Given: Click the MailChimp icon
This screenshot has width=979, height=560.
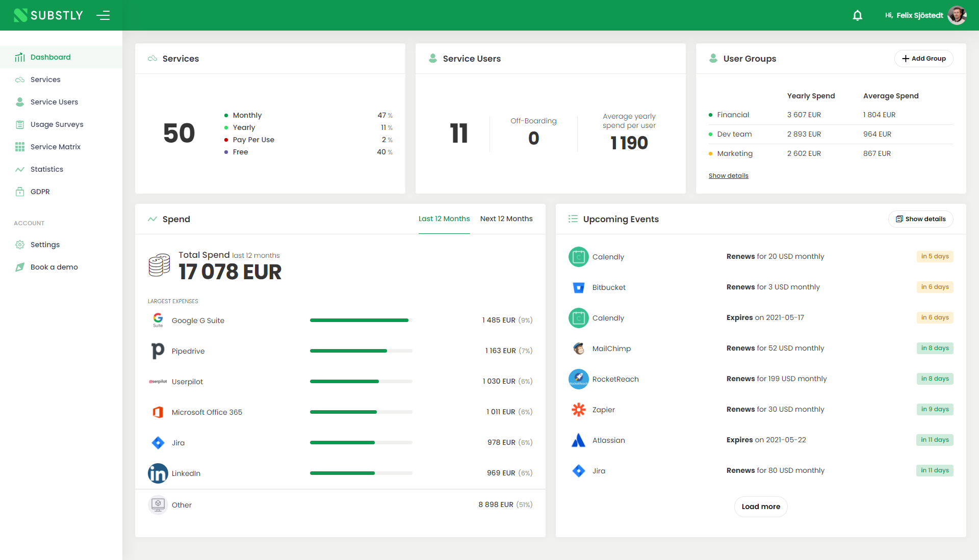Looking at the screenshot, I should (579, 349).
